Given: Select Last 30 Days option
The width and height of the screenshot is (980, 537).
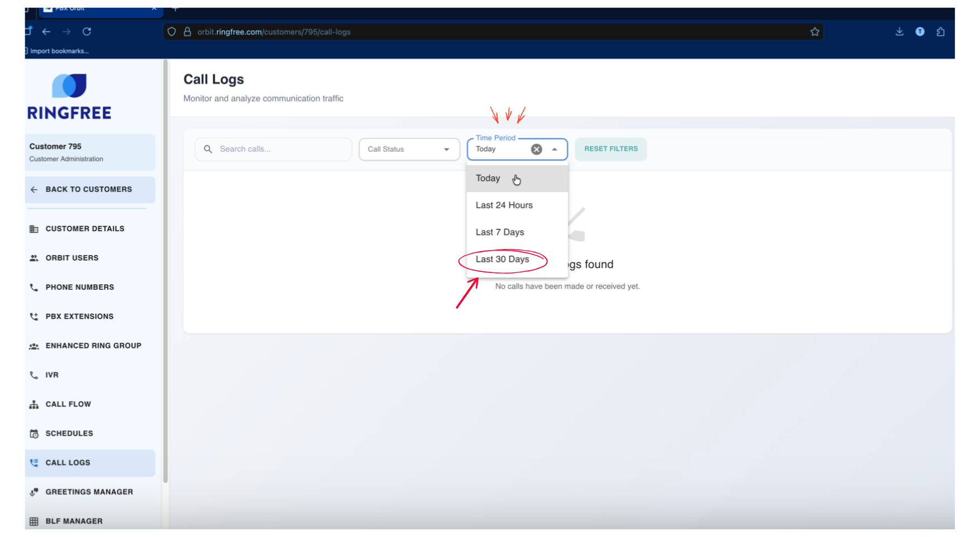Looking at the screenshot, I should (x=502, y=260).
